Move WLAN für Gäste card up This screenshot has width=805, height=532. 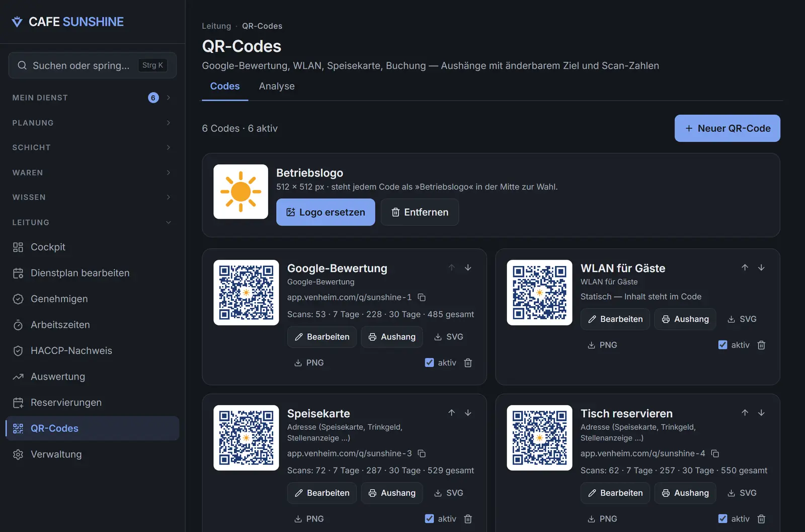(745, 268)
